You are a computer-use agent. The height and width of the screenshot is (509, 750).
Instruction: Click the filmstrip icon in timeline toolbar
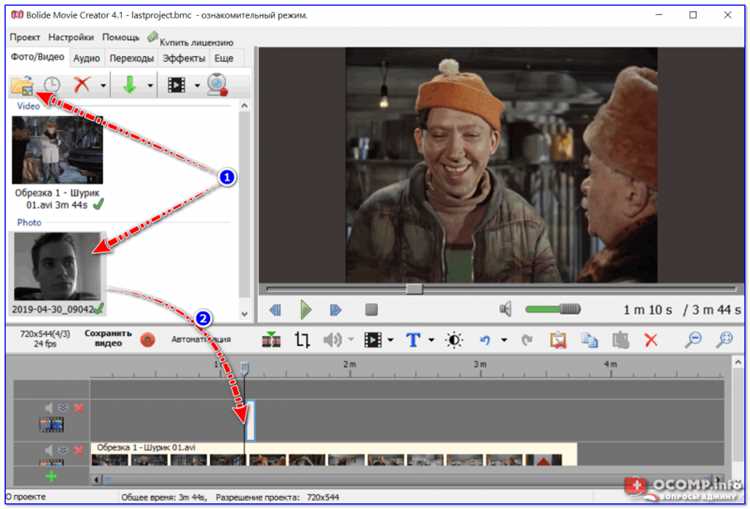tap(373, 340)
